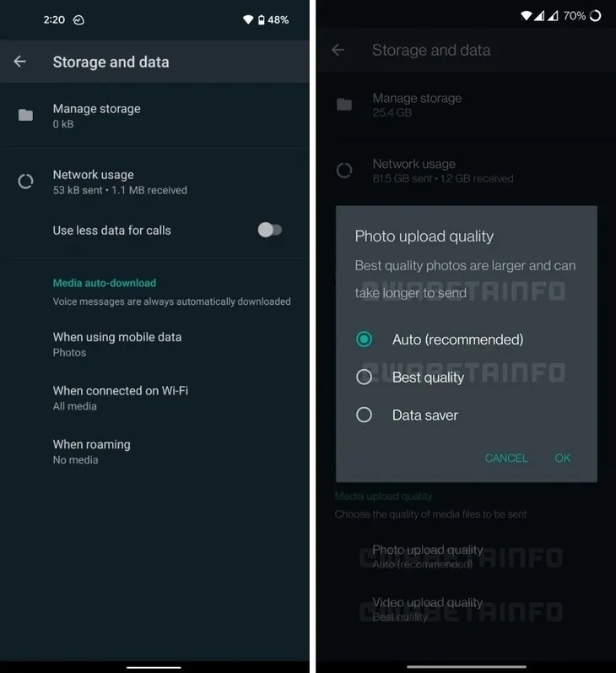
Task: Select Auto (recommended) radio button
Action: (x=365, y=339)
